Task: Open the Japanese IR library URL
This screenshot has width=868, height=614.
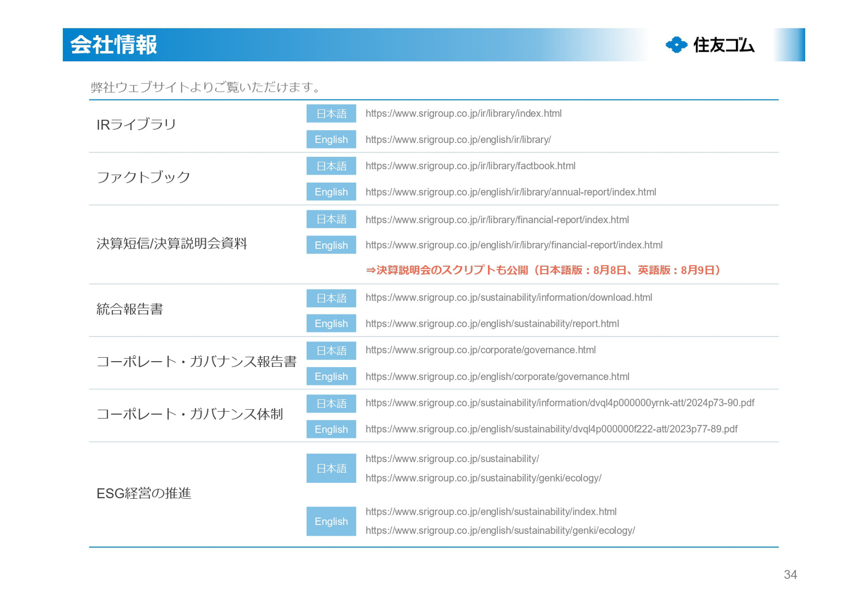Action: pyautogui.click(x=463, y=113)
